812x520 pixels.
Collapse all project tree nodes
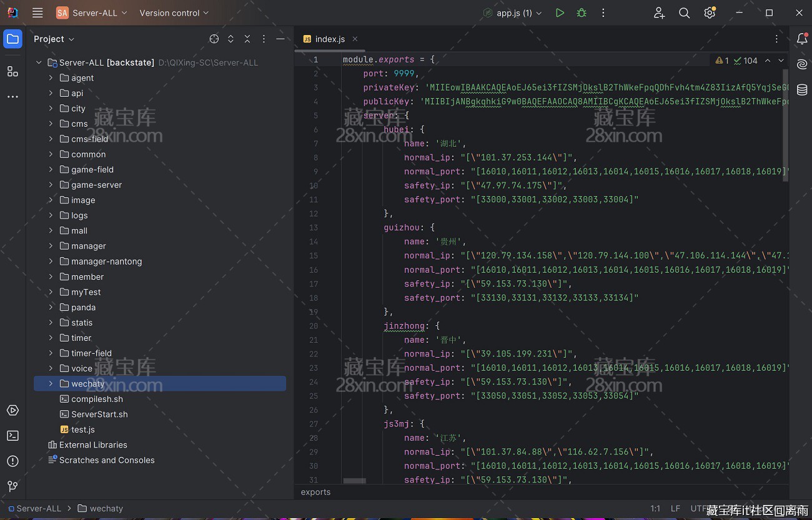pos(247,39)
